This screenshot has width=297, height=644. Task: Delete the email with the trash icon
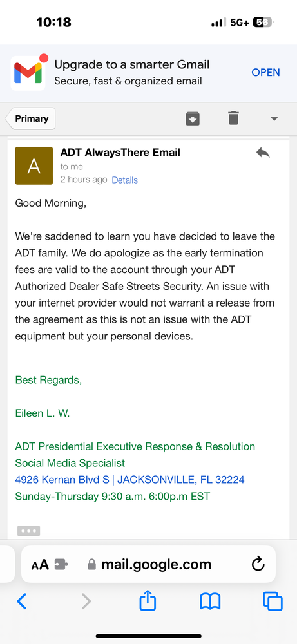pyautogui.click(x=233, y=118)
